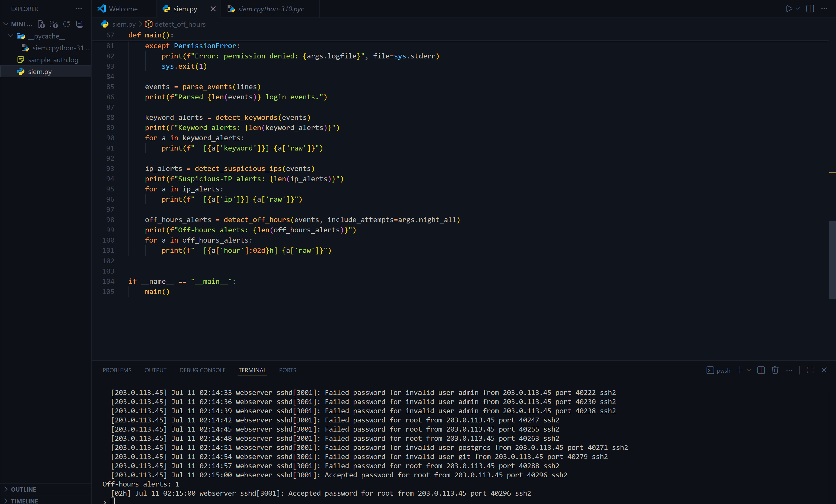This screenshot has width=836, height=504.
Task: Click 'Off-hours alerts: 1' terminal line
Action: click(x=141, y=484)
